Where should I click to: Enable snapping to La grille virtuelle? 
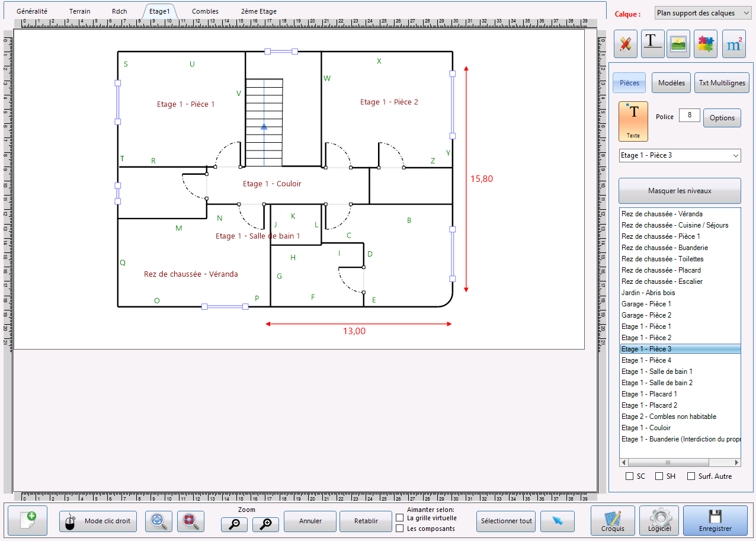[x=400, y=518]
